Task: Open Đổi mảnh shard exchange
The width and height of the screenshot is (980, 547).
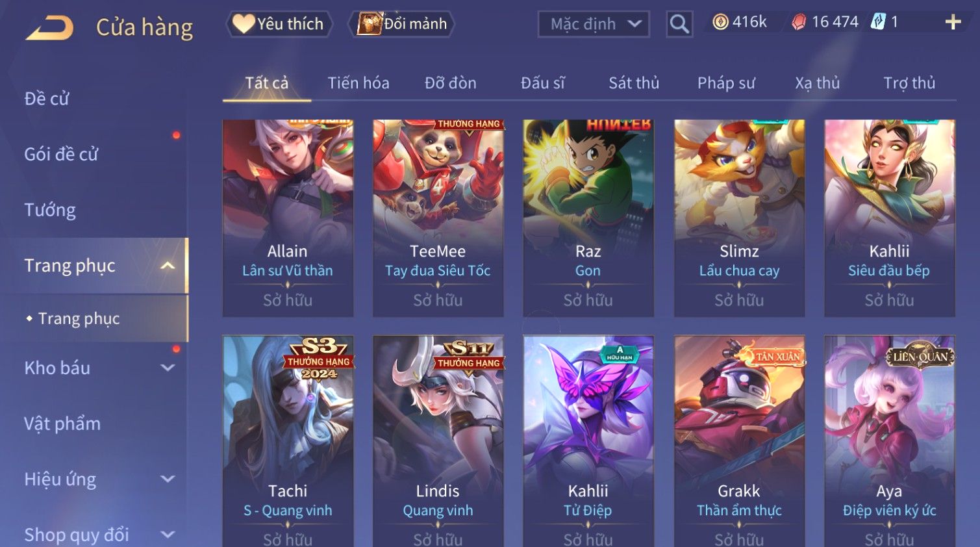Action: point(402,24)
